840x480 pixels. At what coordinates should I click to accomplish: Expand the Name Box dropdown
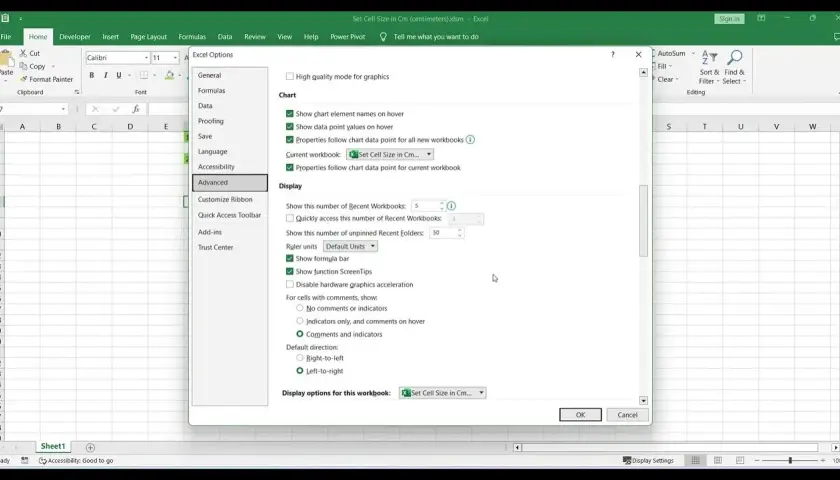pos(63,109)
